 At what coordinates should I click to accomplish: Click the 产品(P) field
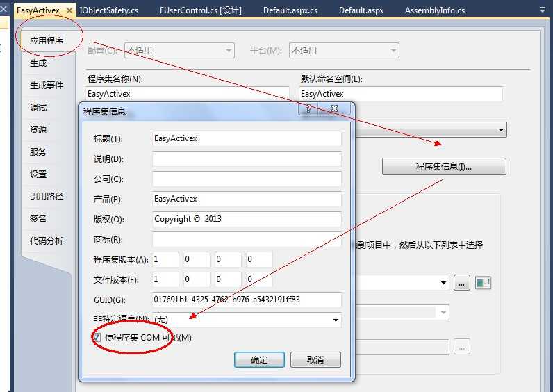click(x=247, y=199)
